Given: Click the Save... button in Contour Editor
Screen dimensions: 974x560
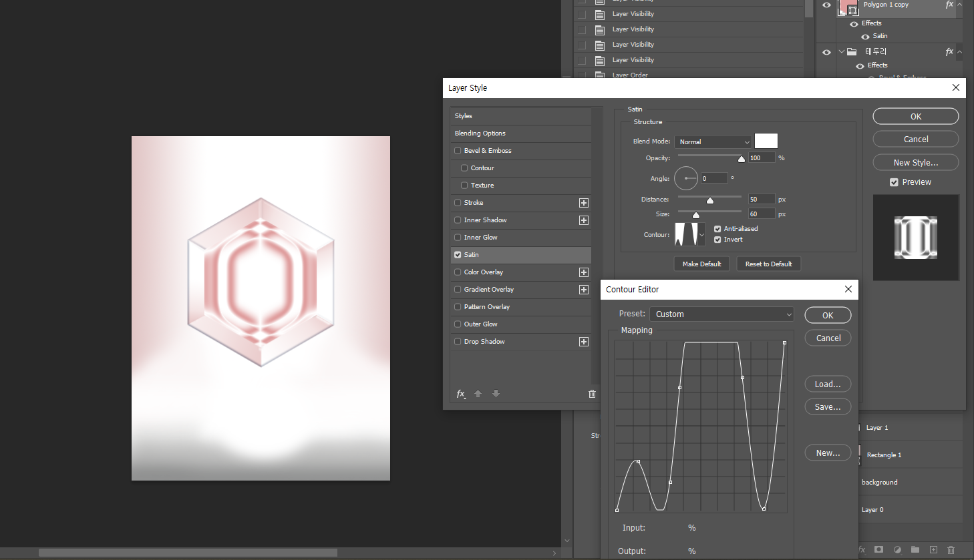Looking at the screenshot, I should [828, 406].
